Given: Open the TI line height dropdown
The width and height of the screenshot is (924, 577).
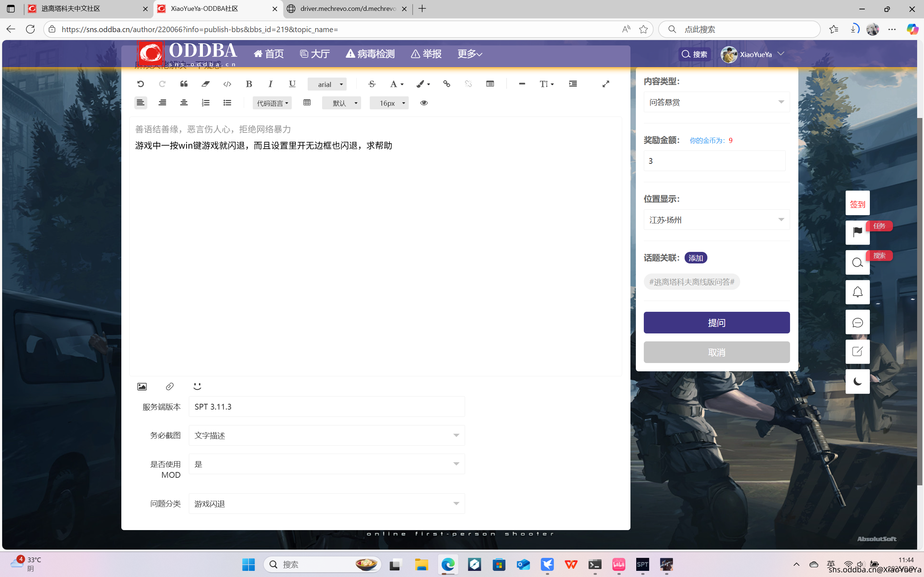Looking at the screenshot, I should pyautogui.click(x=547, y=84).
